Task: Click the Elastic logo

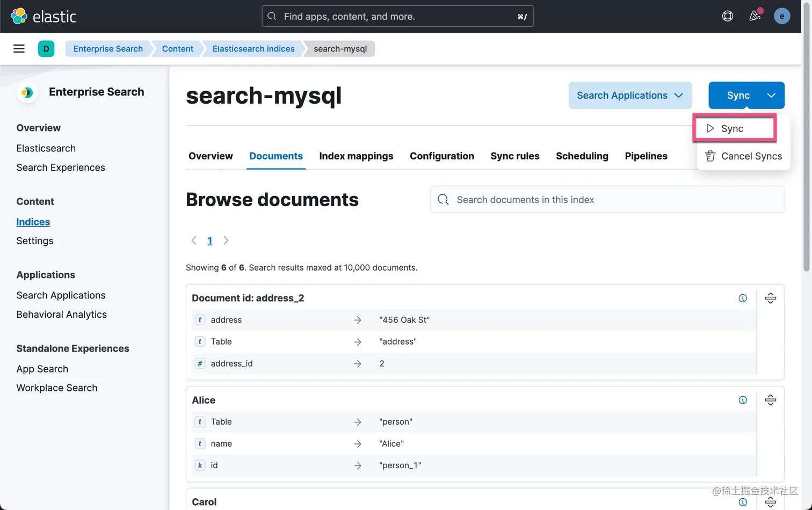Action: [x=44, y=16]
